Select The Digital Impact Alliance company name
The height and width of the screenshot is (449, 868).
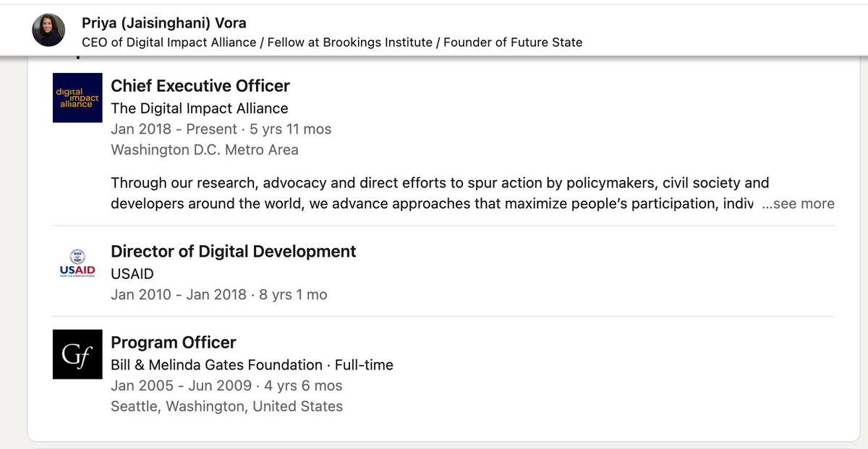(199, 108)
